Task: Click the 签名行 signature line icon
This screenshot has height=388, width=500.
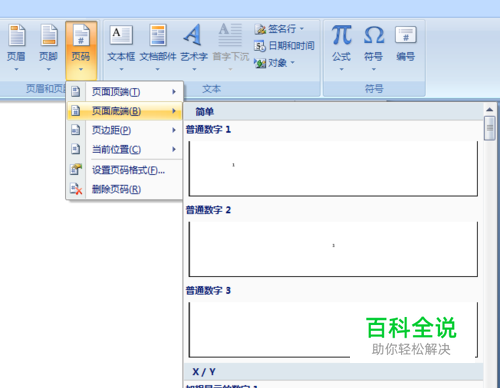Action: (260, 29)
